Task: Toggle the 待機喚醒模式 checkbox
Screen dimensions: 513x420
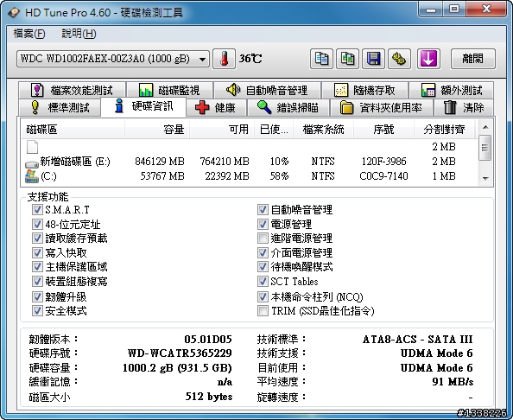Action: pyautogui.click(x=263, y=267)
